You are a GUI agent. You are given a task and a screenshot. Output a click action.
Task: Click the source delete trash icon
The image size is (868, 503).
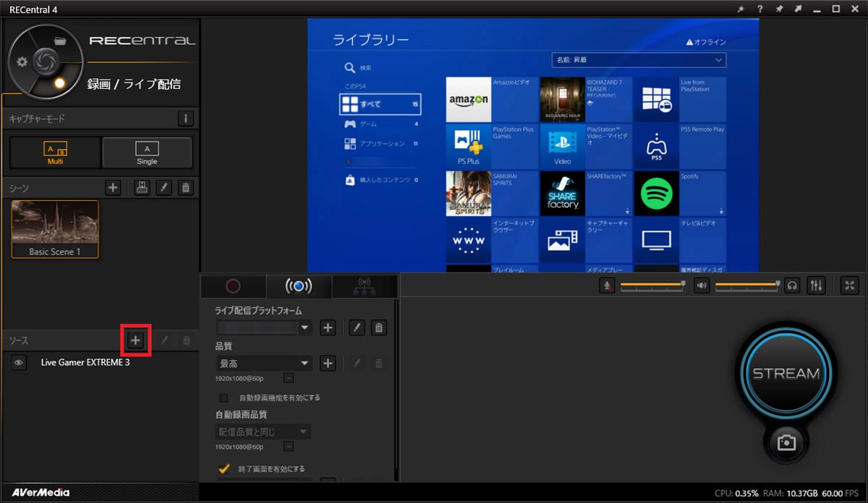point(186,340)
